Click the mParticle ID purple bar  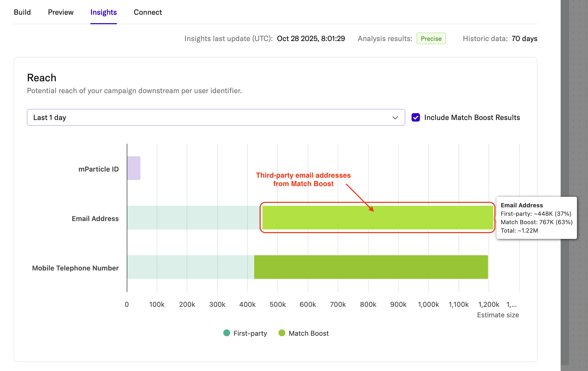click(x=134, y=168)
